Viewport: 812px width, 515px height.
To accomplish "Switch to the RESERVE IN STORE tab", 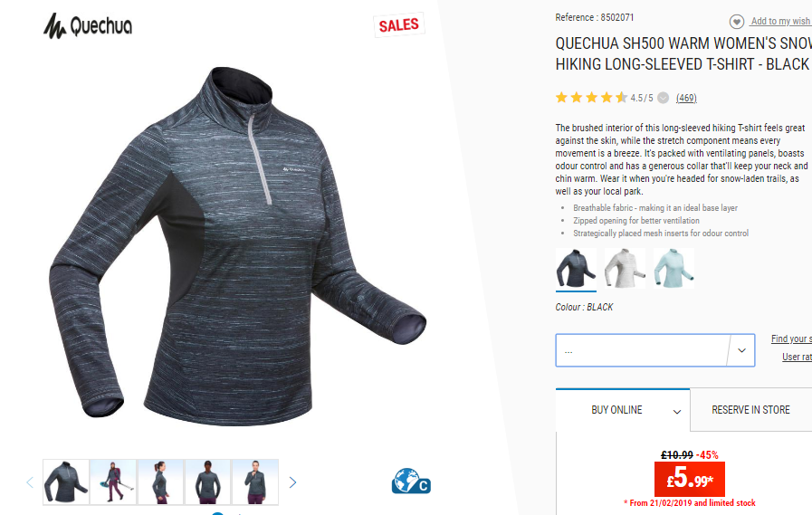I will [x=750, y=410].
